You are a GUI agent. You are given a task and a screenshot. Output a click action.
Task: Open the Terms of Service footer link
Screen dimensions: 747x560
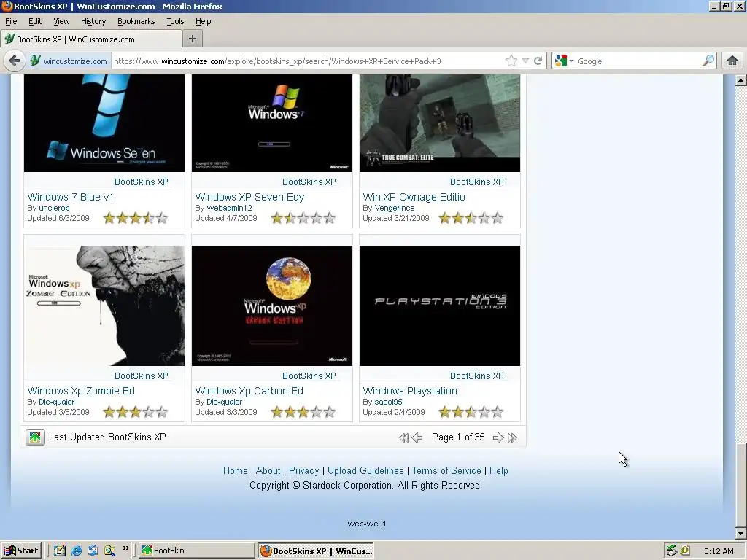point(446,470)
